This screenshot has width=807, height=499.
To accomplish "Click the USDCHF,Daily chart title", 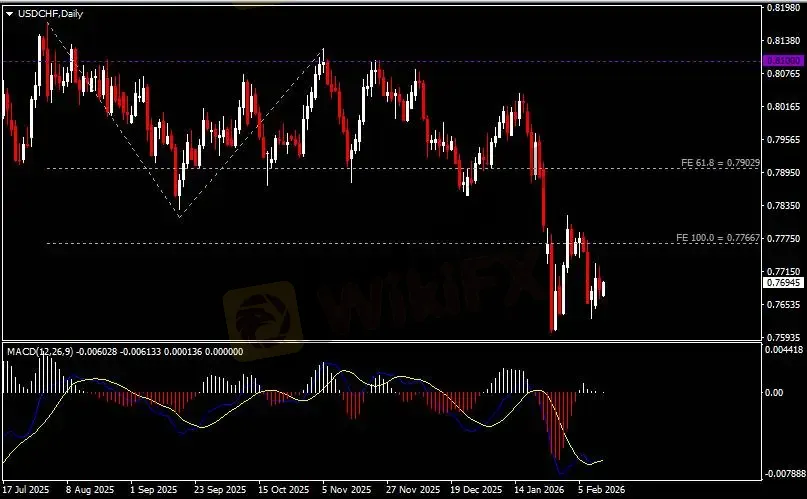I will (x=50, y=14).
